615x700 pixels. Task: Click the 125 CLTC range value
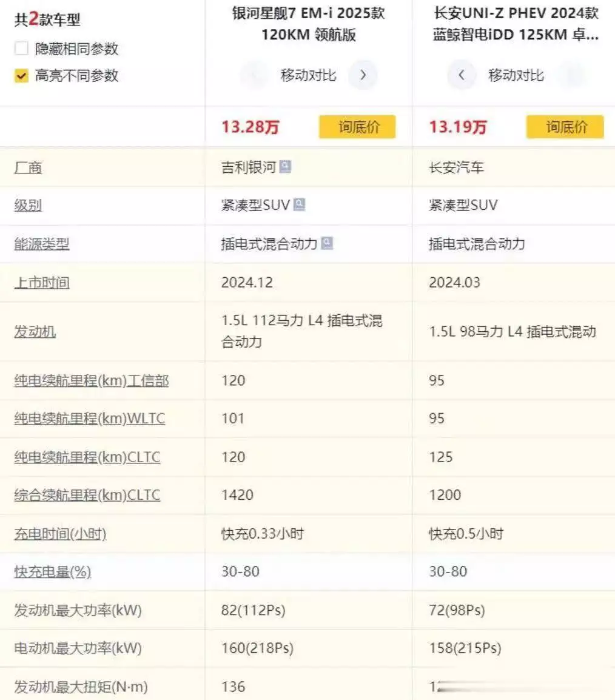click(x=440, y=457)
